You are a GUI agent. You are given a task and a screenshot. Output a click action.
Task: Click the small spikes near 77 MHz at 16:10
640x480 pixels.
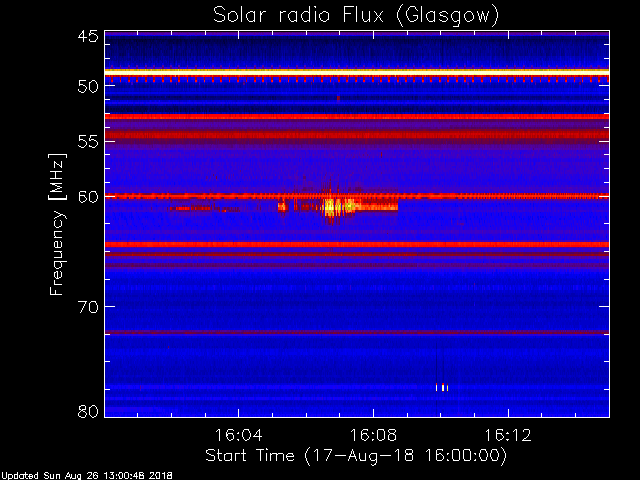(x=442, y=387)
